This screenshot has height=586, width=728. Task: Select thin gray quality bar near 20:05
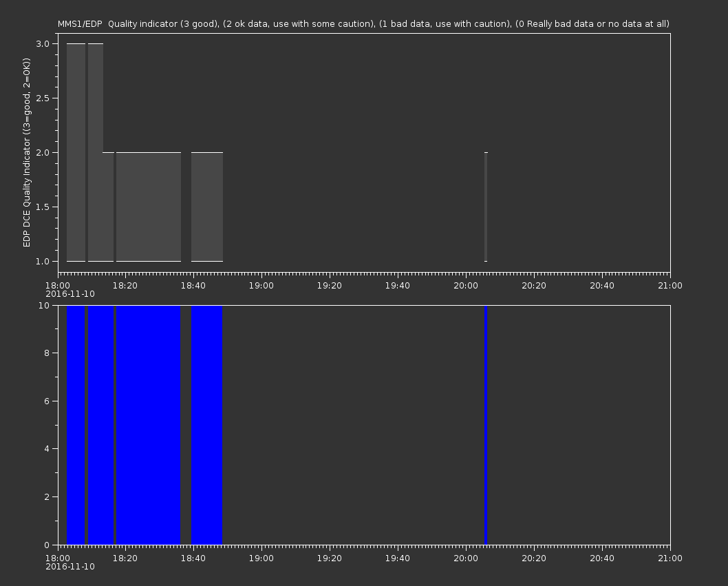coord(486,207)
